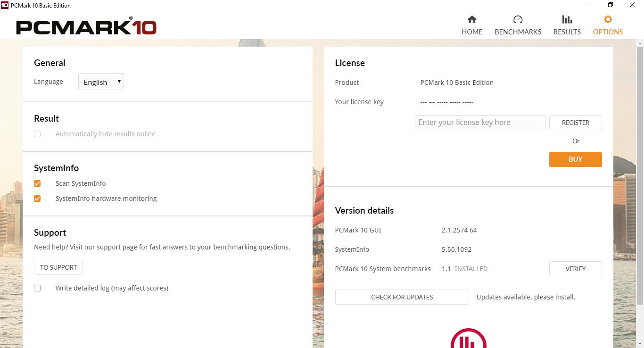Minimize the PCMark 10 window
Screen dimensions: 644x348
(x=589, y=5)
